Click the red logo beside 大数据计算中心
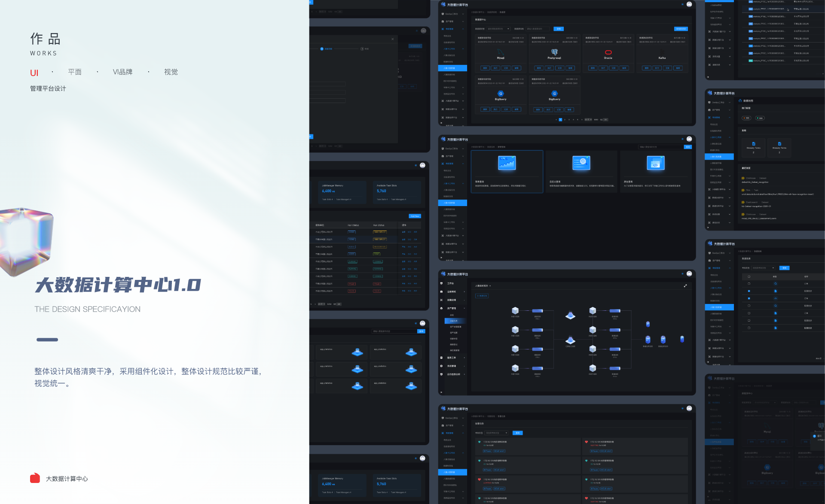825x504 pixels. coord(35,478)
